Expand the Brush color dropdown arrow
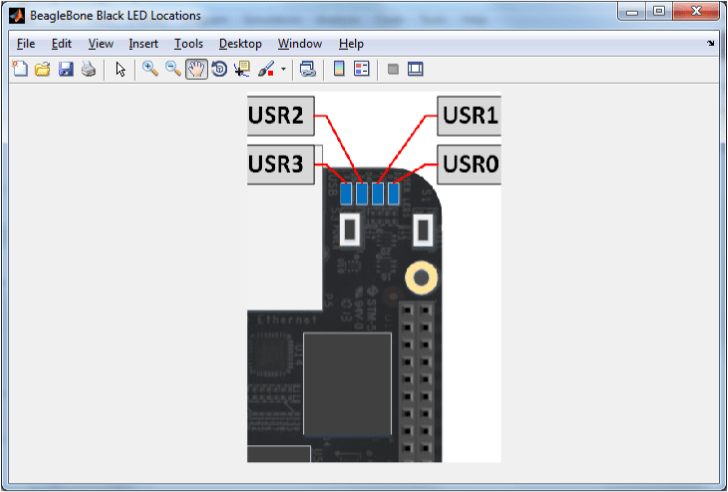 283,70
